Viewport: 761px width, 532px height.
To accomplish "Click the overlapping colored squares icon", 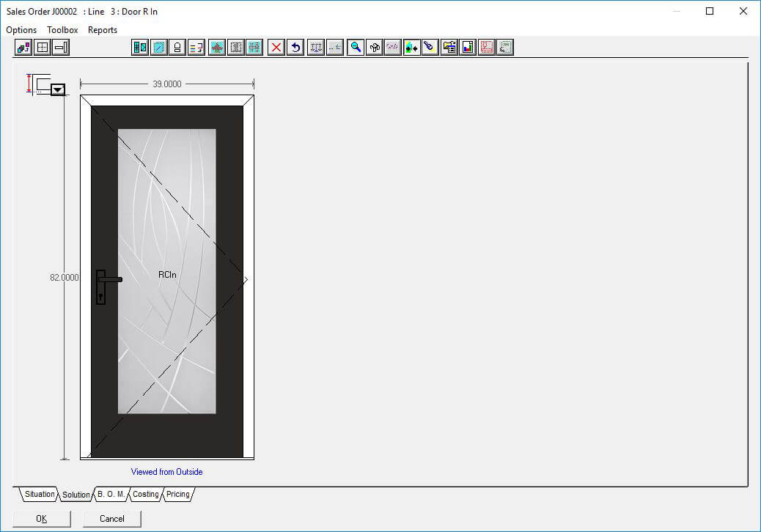I will pyautogui.click(x=23, y=48).
